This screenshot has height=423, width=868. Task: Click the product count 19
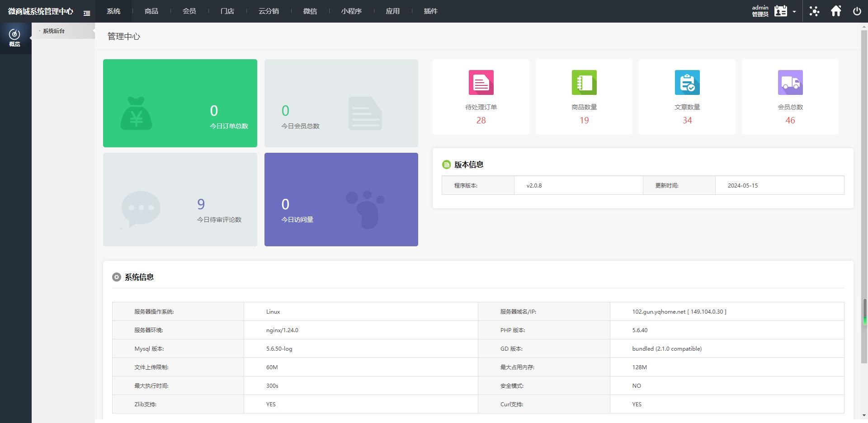click(584, 121)
